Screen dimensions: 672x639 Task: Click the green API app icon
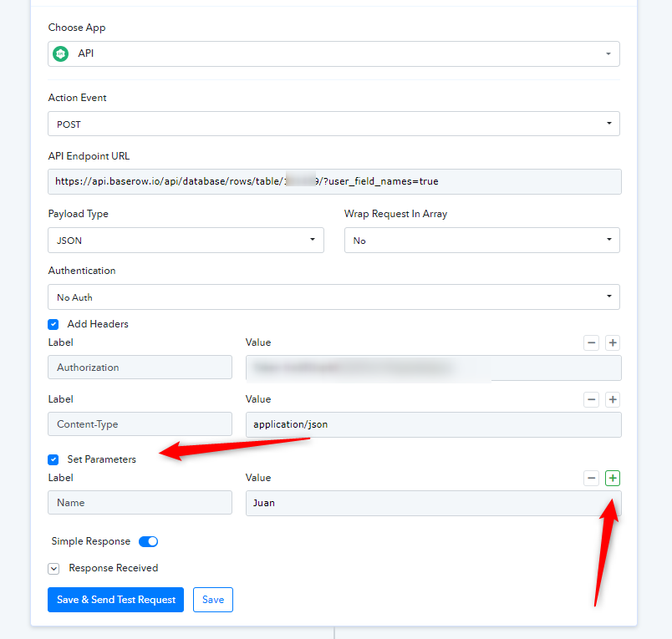pos(60,54)
